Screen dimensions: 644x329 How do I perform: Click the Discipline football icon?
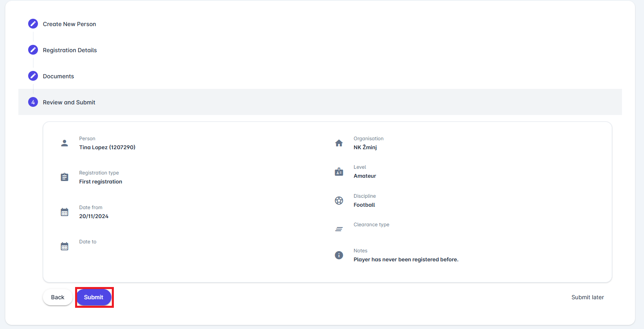(339, 201)
